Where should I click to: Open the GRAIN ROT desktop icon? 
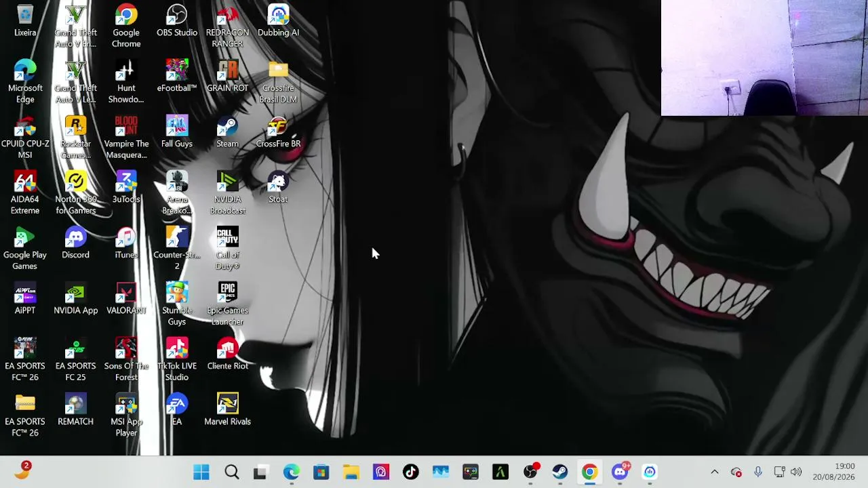pos(227,77)
